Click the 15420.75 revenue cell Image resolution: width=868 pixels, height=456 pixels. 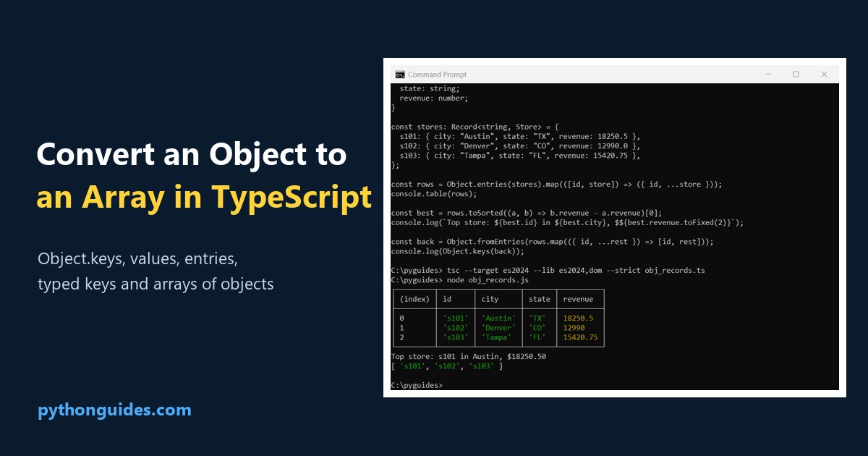(580, 337)
